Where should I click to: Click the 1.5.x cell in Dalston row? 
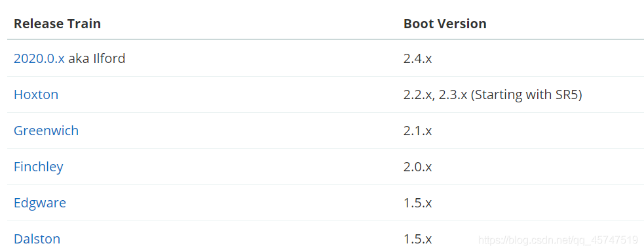(417, 240)
